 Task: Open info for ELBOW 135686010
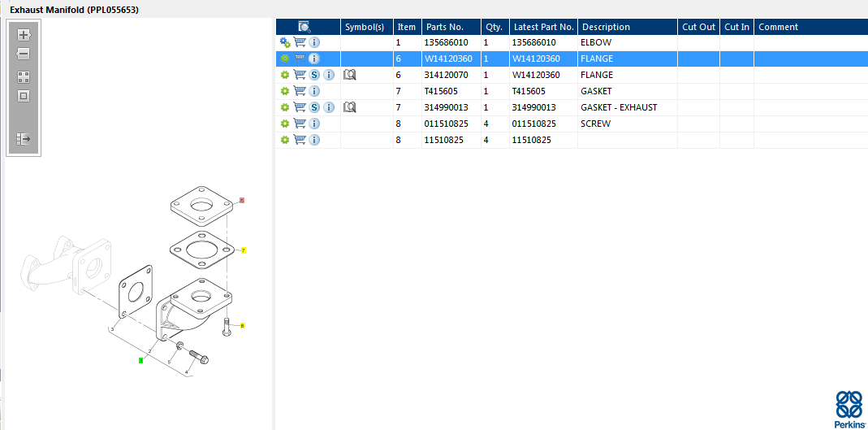point(314,42)
